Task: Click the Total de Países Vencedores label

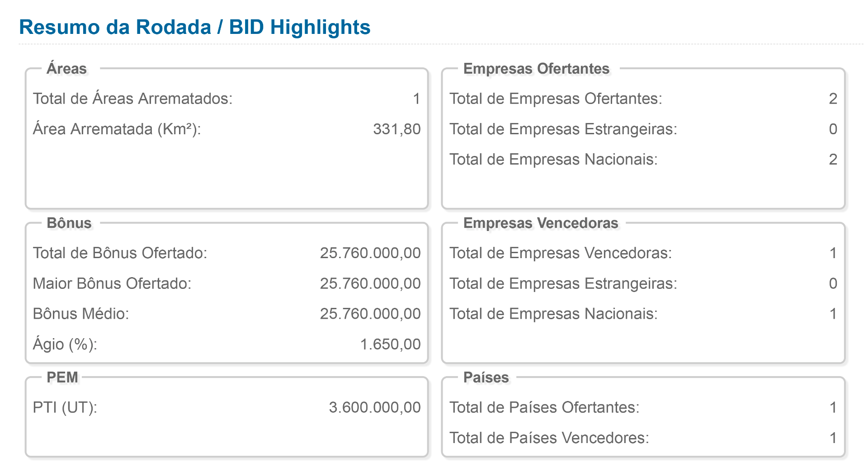Action: [x=549, y=438]
